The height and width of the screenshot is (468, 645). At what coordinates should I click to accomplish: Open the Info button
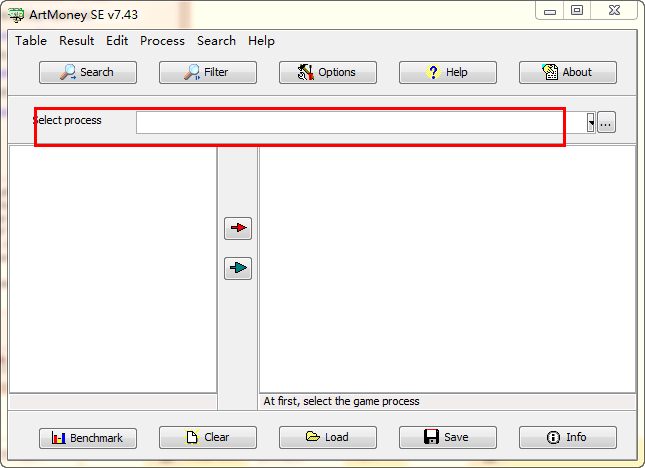568,437
